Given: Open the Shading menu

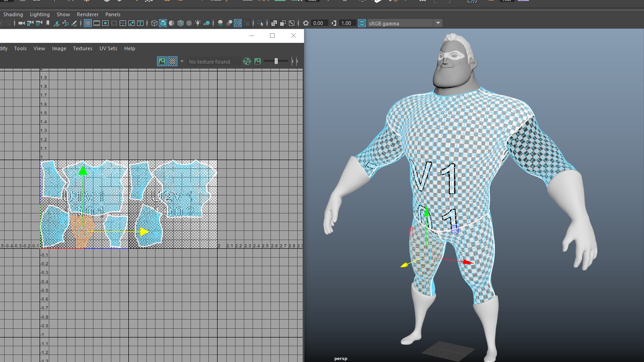Looking at the screenshot, I should [x=13, y=14].
